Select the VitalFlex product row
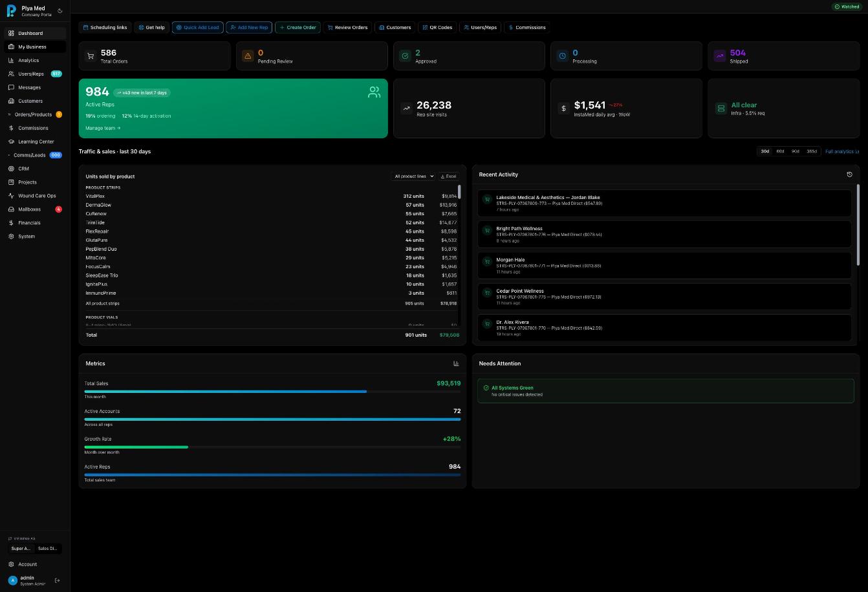868x592 pixels. pyautogui.click(x=271, y=196)
